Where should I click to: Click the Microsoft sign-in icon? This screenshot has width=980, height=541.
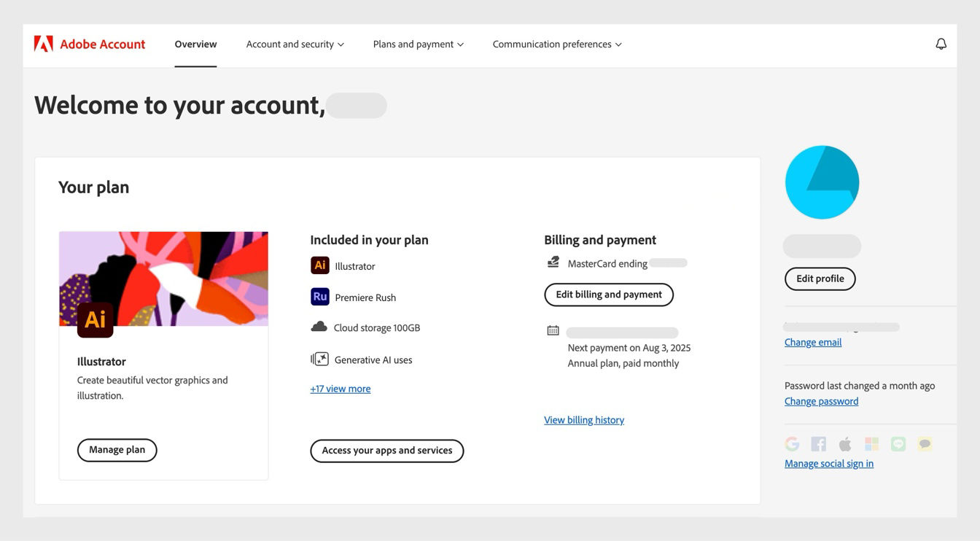pos(871,443)
